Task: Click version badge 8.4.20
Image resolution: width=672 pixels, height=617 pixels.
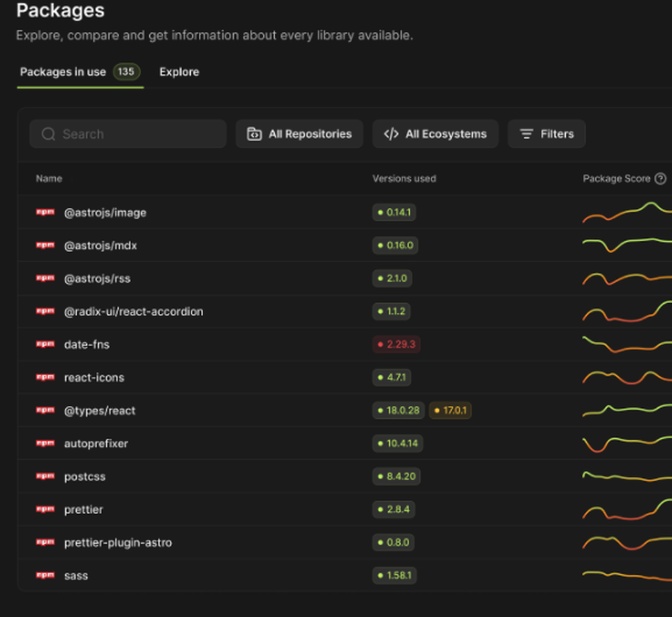Action: click(x=396, y=477)
